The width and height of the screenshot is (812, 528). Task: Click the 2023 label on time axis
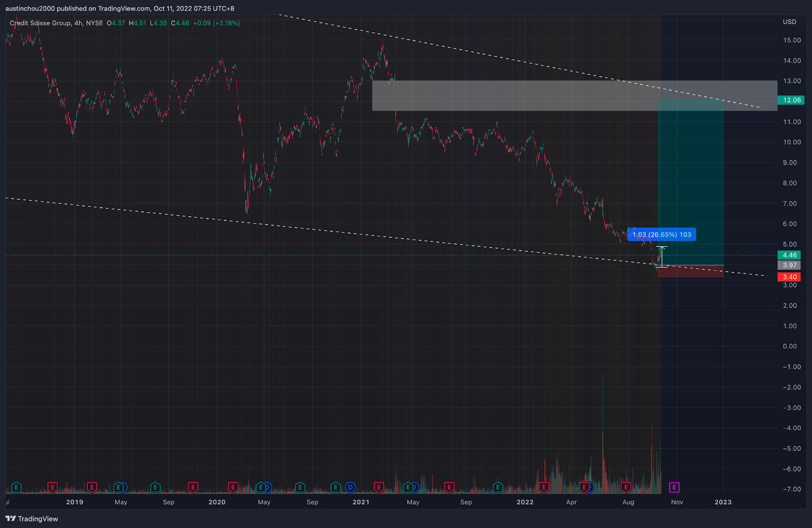(x=723, y=502)
